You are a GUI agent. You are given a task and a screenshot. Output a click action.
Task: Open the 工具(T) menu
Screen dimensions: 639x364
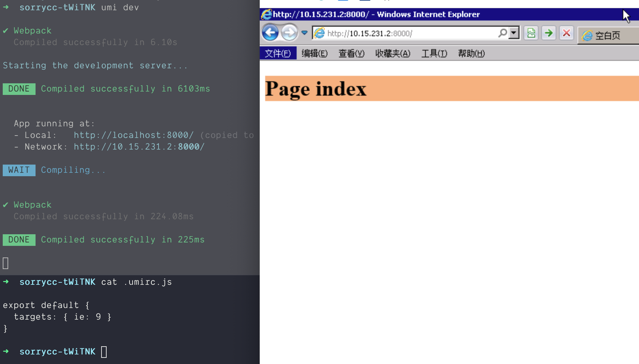434,53
